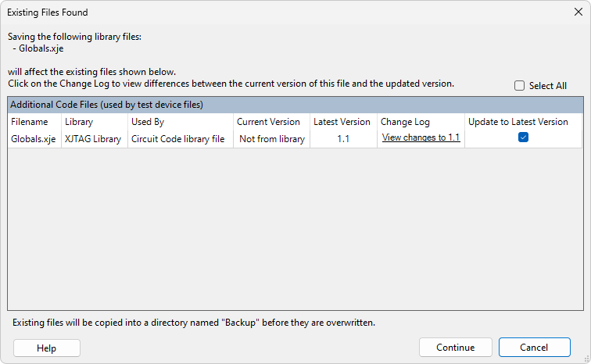Viewport: 591px width, 364px height.
Task: Click the Cancel button
Action: (x=534, y=348)
